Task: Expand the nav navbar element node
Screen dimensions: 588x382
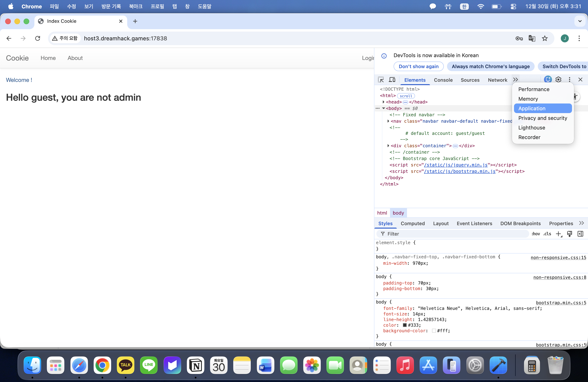Action: coord(388,121)
